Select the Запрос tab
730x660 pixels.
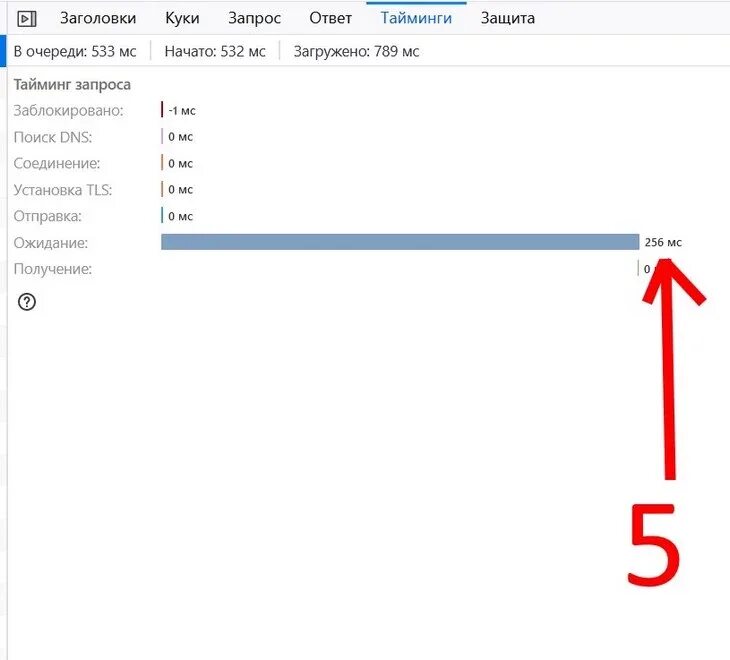[x=254, y=18]
